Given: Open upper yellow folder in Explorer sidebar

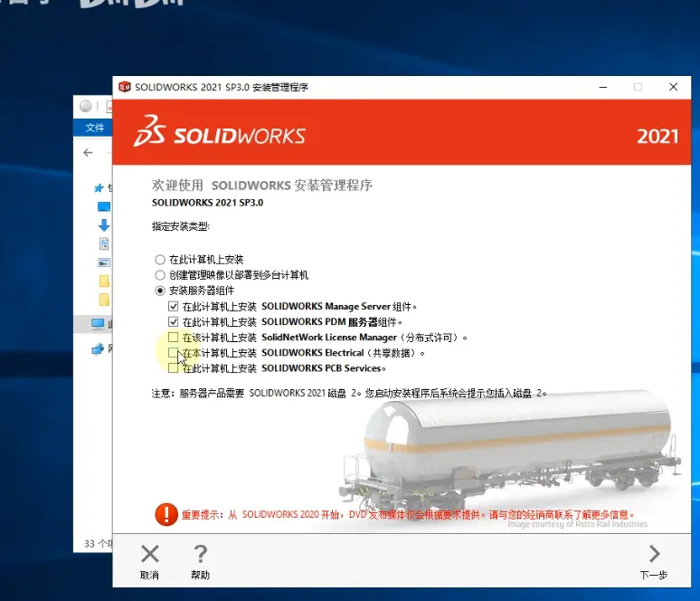Looking at the screenshot, I should 104,281.
